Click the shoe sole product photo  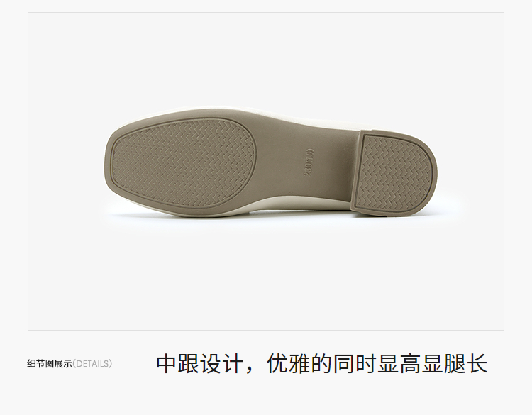tap(271, 162)
